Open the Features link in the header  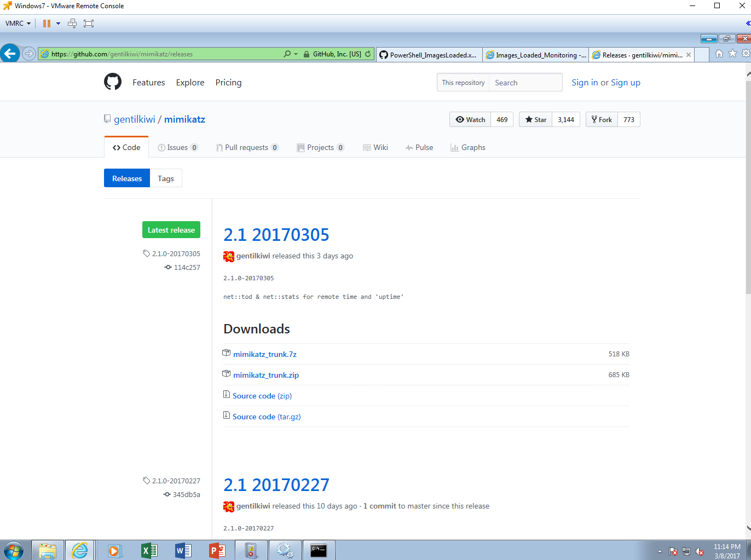point(149,82)
